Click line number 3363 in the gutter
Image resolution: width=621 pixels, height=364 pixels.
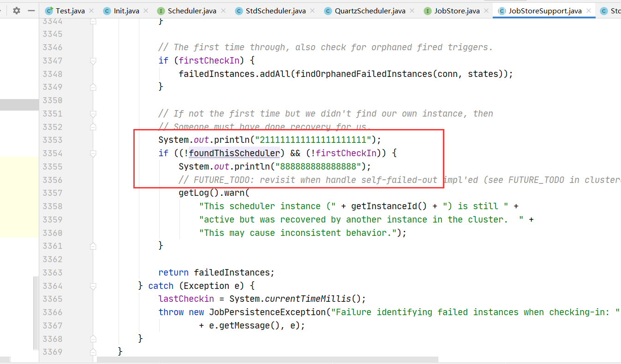pos(52,273)
